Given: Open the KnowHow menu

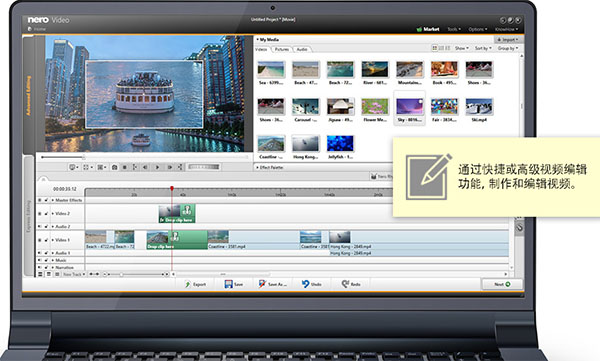Looking at the screenshot, I should click(x=506, y=29).
